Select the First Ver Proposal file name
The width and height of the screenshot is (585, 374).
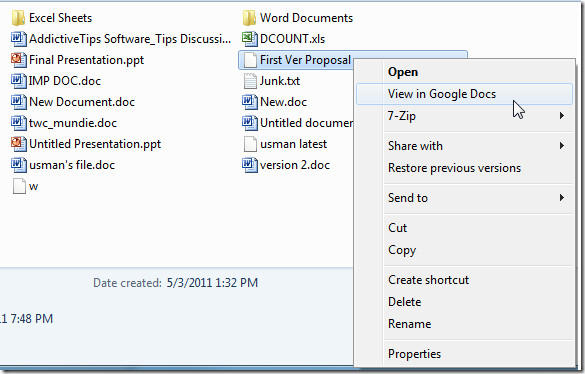coord(305,60)
